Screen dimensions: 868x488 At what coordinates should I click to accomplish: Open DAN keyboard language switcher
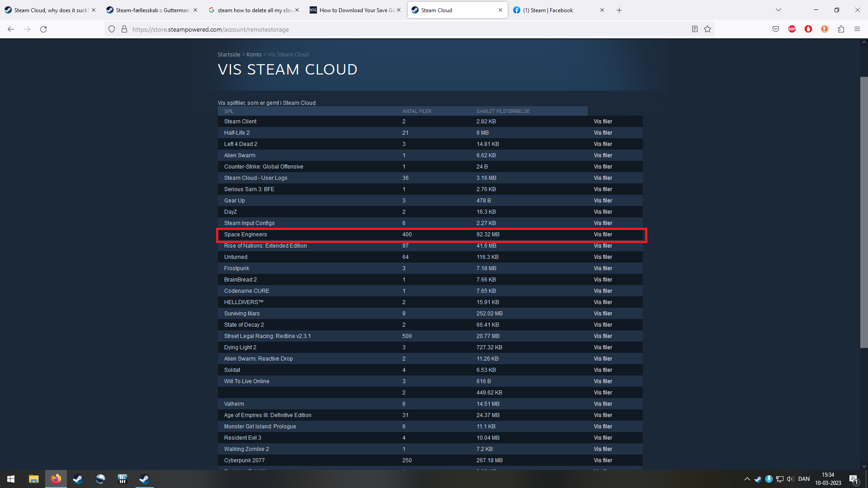click(804, 479)
